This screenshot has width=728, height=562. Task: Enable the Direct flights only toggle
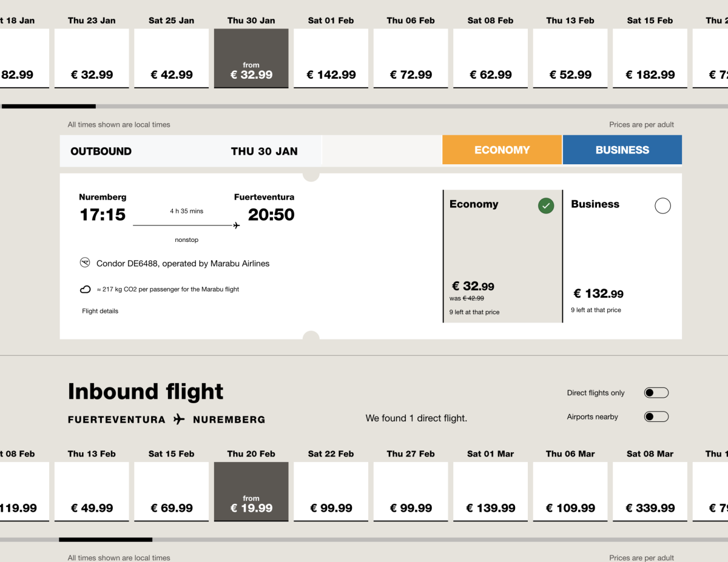coord(656,393)
